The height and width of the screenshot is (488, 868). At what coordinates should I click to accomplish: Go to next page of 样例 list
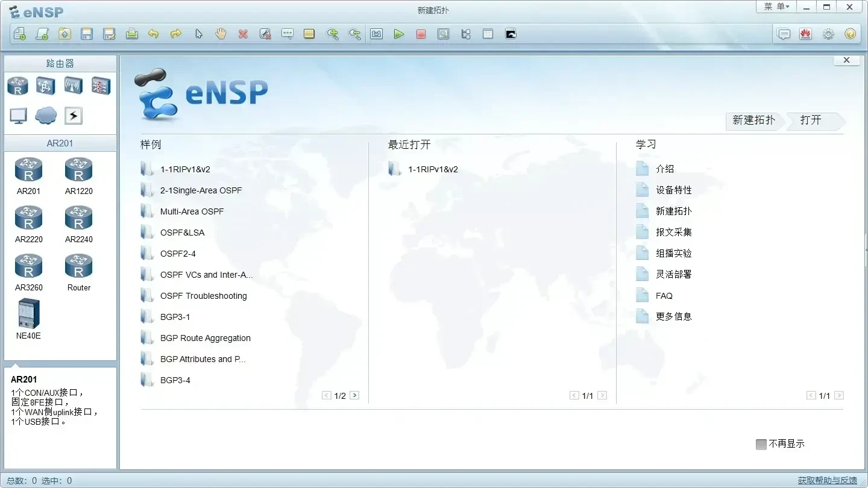(x=354, y=396)
